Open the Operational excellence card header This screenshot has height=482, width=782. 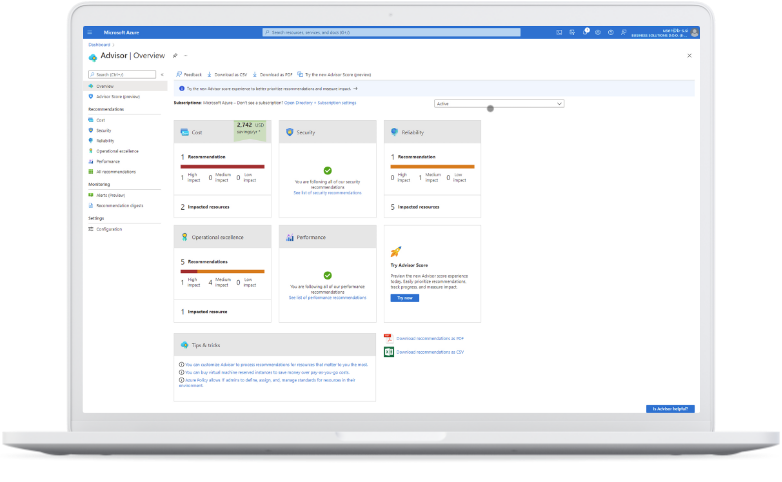tap(222, 237)
